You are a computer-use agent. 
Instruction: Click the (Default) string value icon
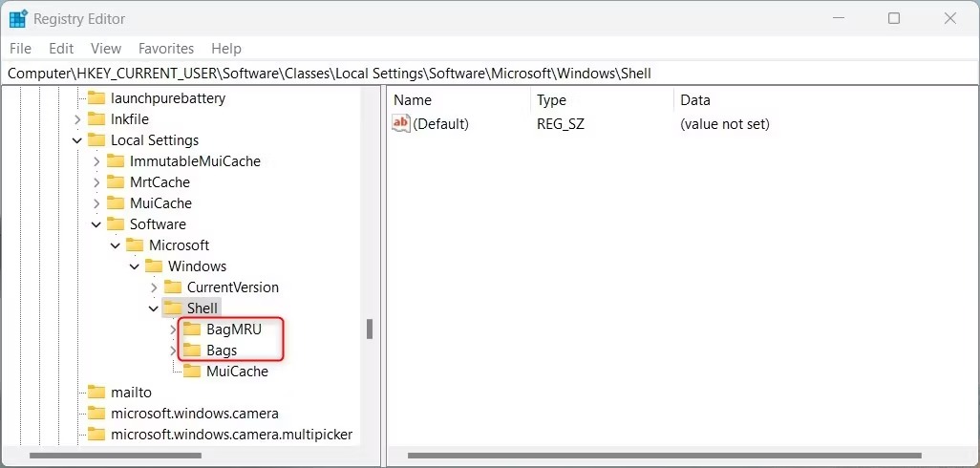tap(400, 124)
